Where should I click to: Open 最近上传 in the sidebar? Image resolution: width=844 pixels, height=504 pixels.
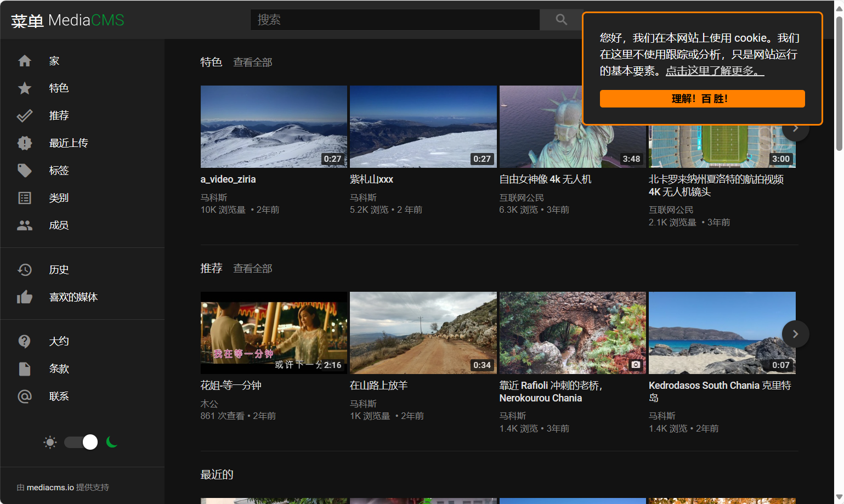[69, 143]
